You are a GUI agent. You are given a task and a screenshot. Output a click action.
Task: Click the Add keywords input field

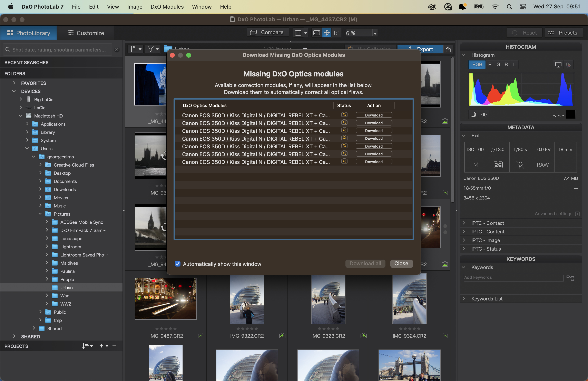click(x=513, y=277)
